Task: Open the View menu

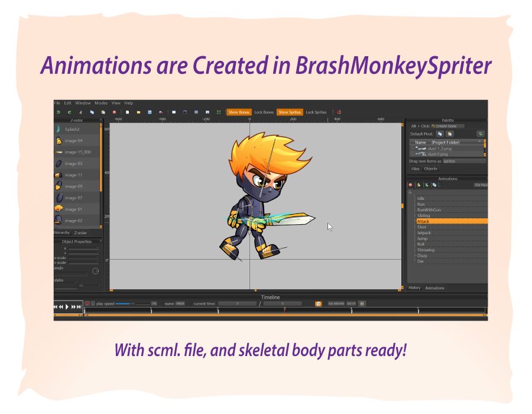Action: [116, 103]
